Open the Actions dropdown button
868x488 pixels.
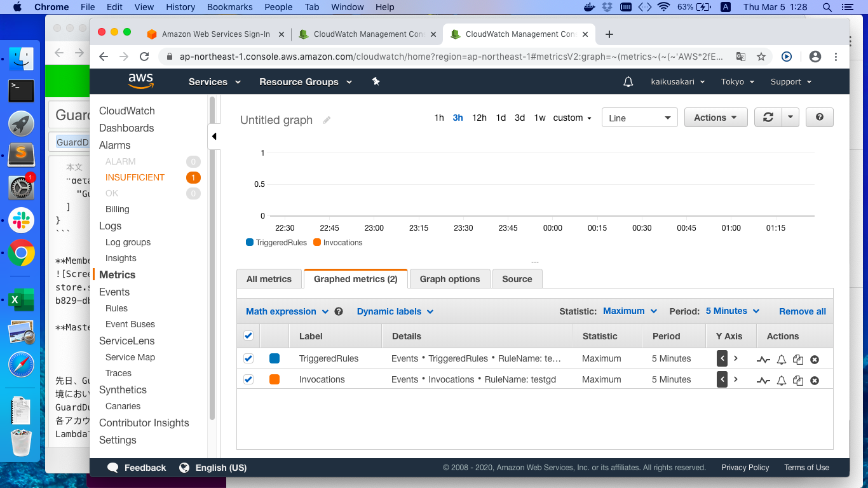pos(715,118)
